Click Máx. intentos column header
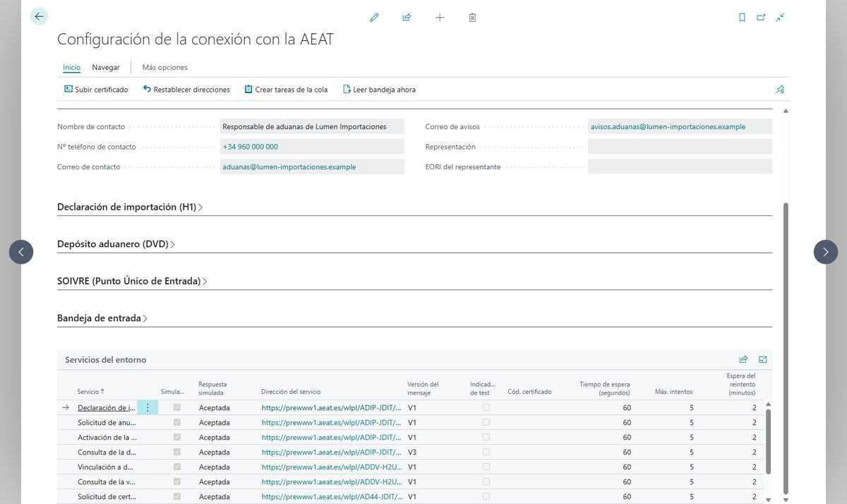 click(673, 391)
